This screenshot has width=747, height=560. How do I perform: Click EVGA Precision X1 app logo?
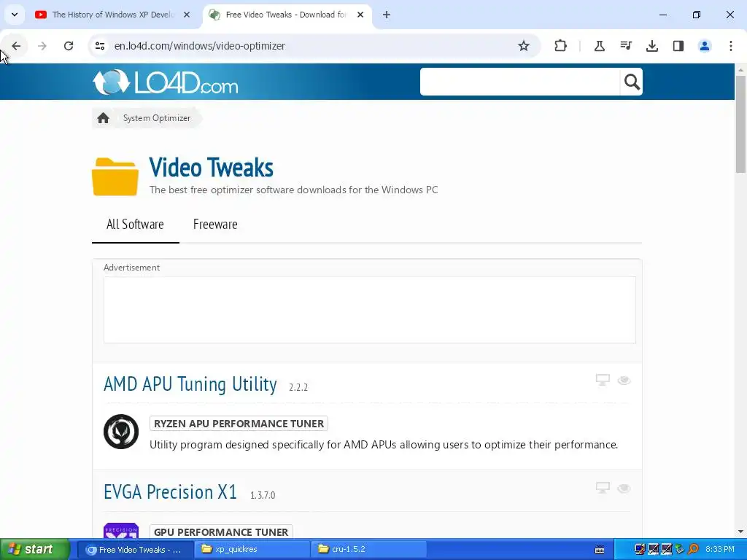(121, 531)
